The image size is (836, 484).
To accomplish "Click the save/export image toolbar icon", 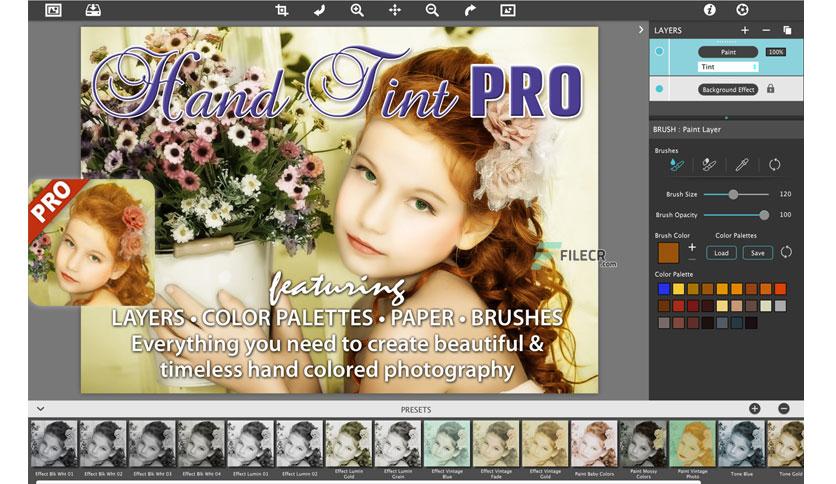I will (x=93, y=10).
